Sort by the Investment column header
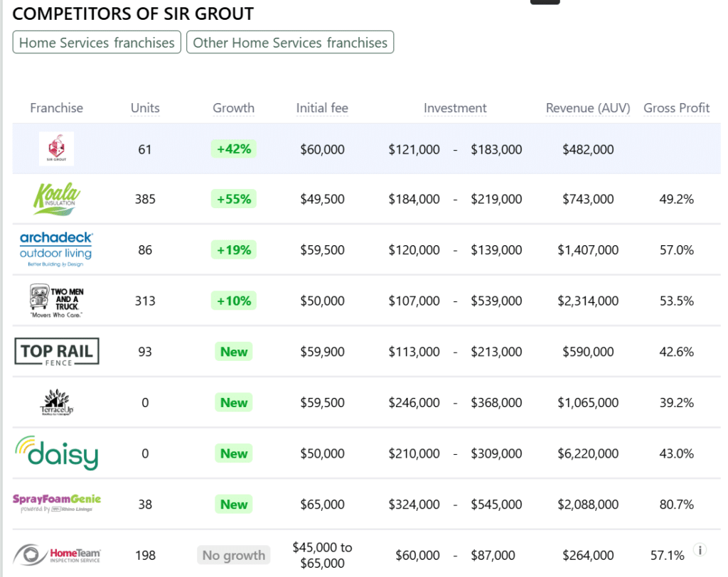 click(x=455, y=108)
